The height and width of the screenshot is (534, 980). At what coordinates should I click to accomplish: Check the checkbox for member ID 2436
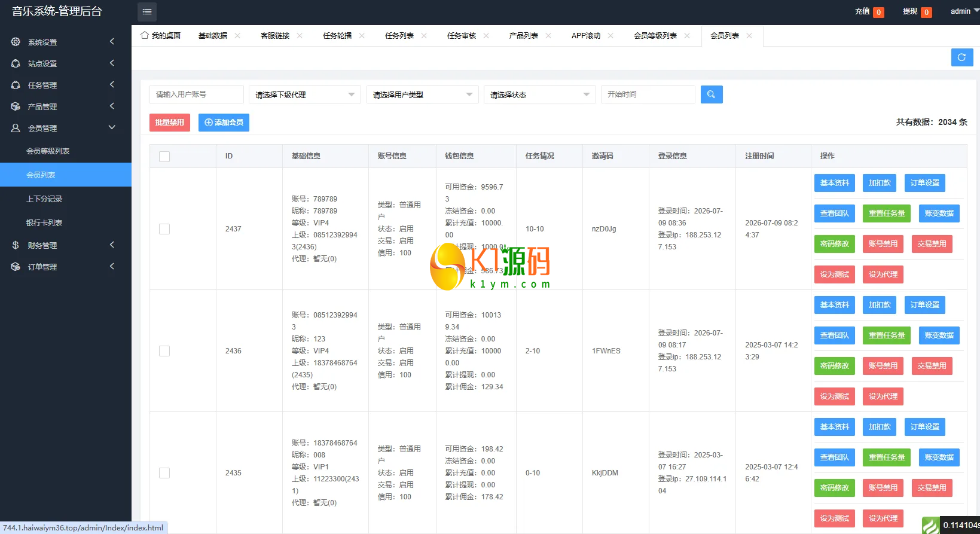164,351
